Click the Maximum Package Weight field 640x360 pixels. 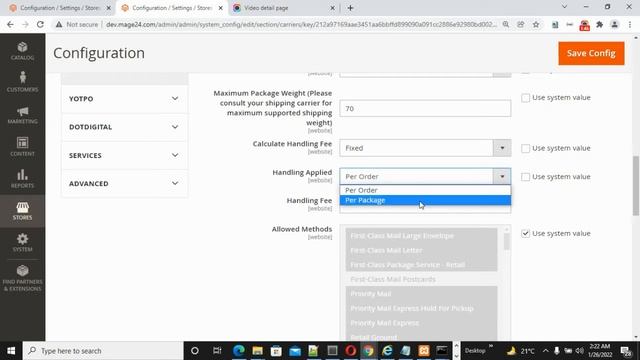point(425,109)
